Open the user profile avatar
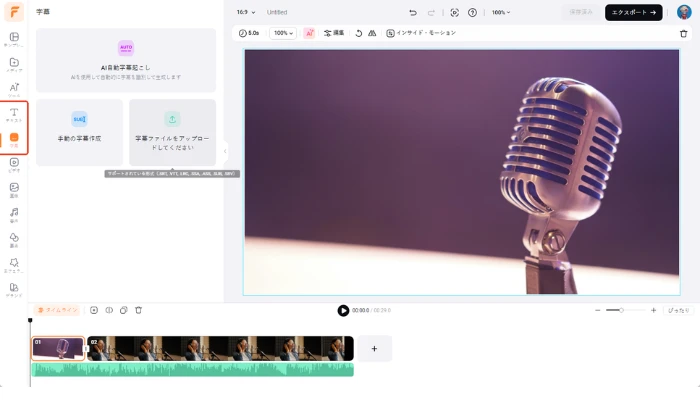This screenshot has width=700, height=400. pyautogui.click(x=684, y=12)
